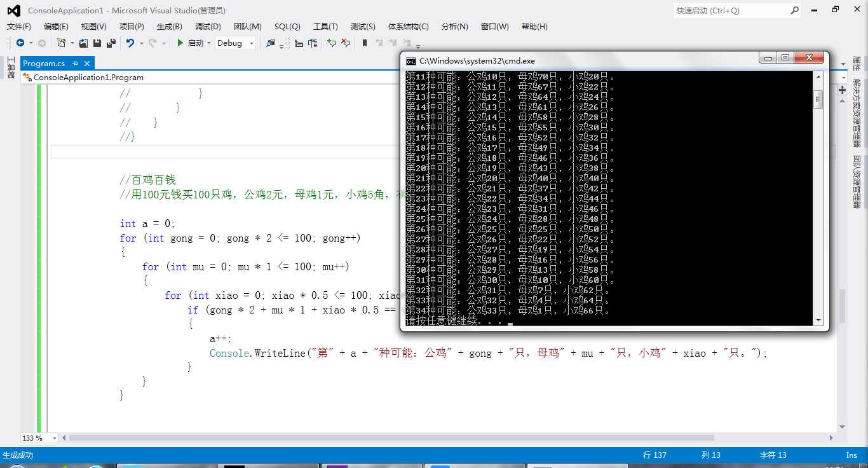This screenshot has width=868, height=468.
Task: Click the cmd window vertical scrollbar thumb
Action: coord(818,99)
